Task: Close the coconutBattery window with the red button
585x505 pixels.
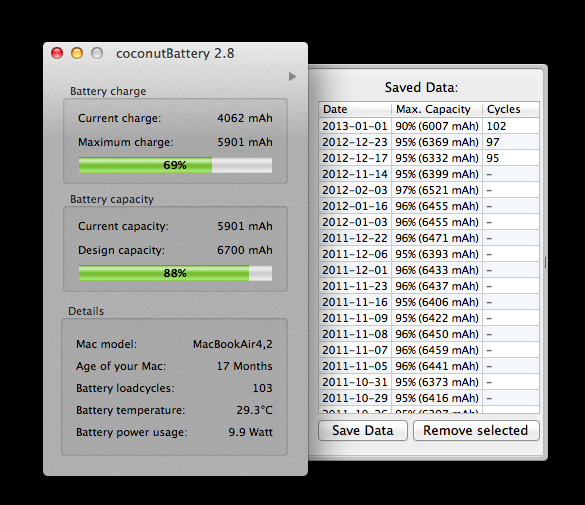Action: (x=57, y=53)
